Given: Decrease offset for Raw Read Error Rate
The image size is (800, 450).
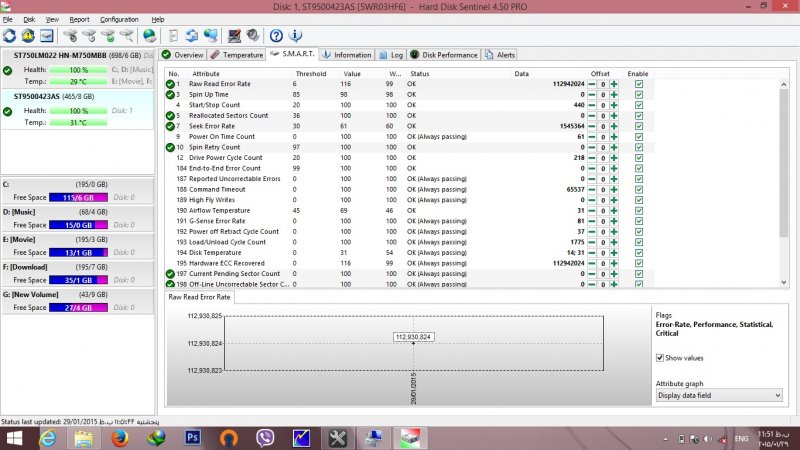Looking at the screenshot, I should tap(592, 84).
